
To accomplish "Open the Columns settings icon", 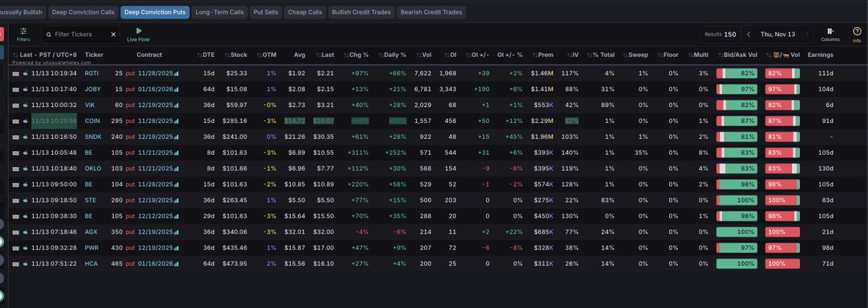I will (830, 31).
